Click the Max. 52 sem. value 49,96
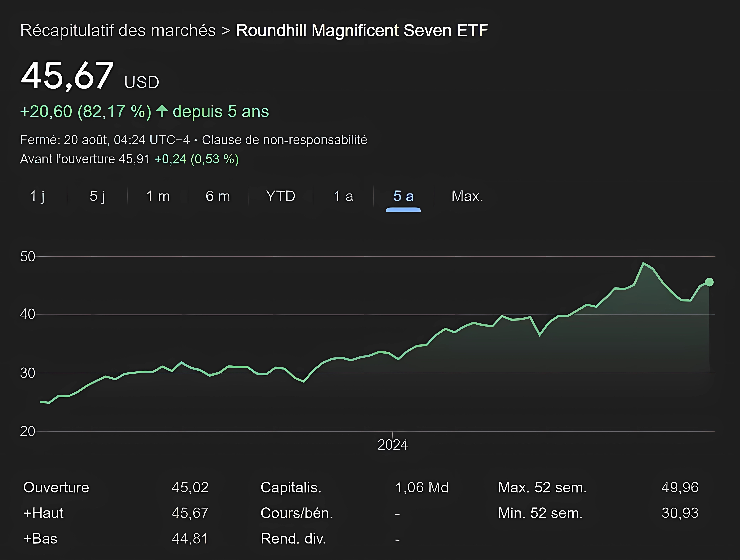 tap(680, 488)
